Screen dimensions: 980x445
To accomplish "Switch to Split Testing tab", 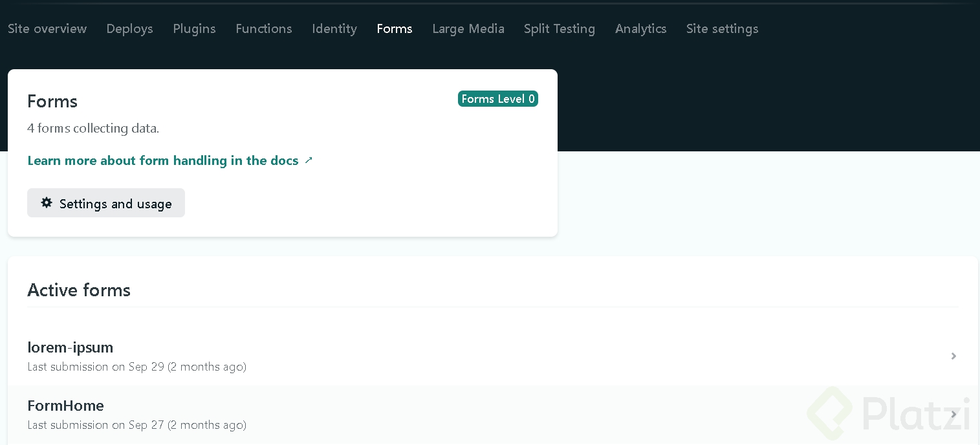I will tap(560, 28).
